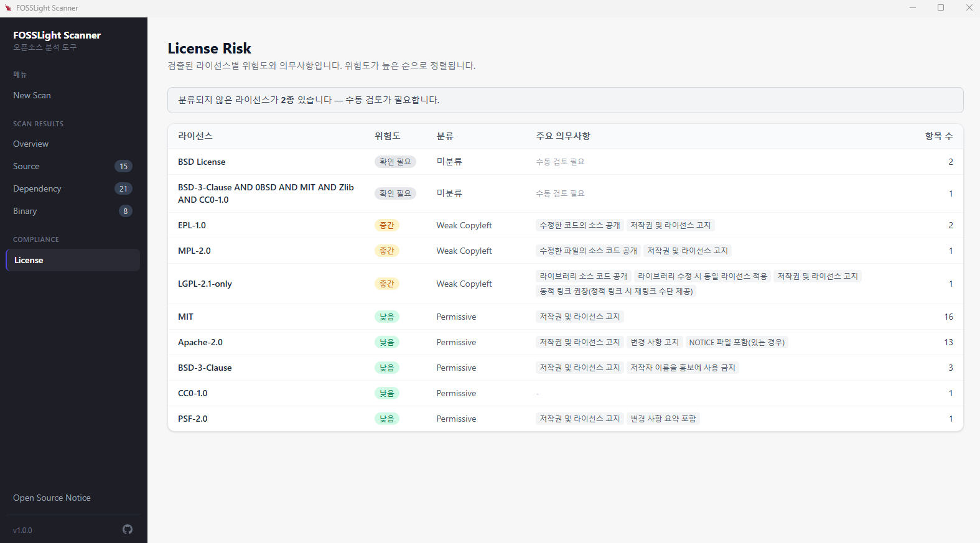Open the GitHub icon link in sidebar
Screen dimensions: 980x543
128,529
